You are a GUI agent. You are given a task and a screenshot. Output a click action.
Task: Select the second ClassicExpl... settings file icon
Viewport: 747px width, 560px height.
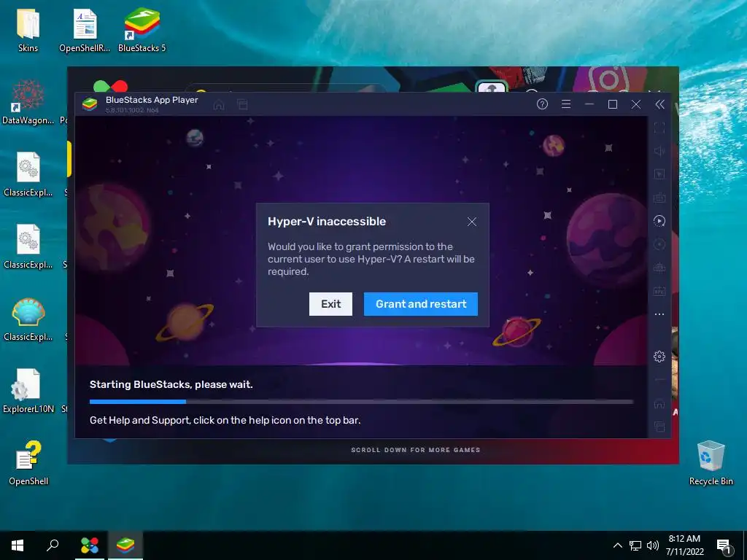[28, 246]
